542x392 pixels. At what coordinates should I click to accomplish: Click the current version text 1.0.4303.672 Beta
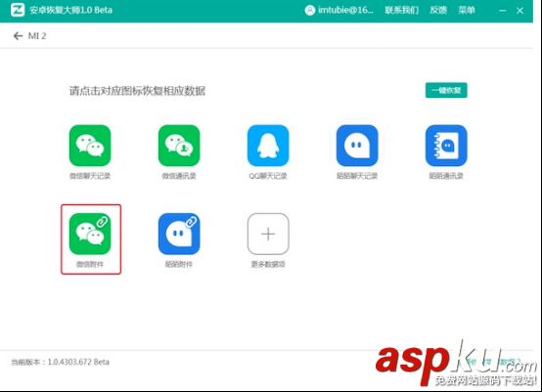60,362
